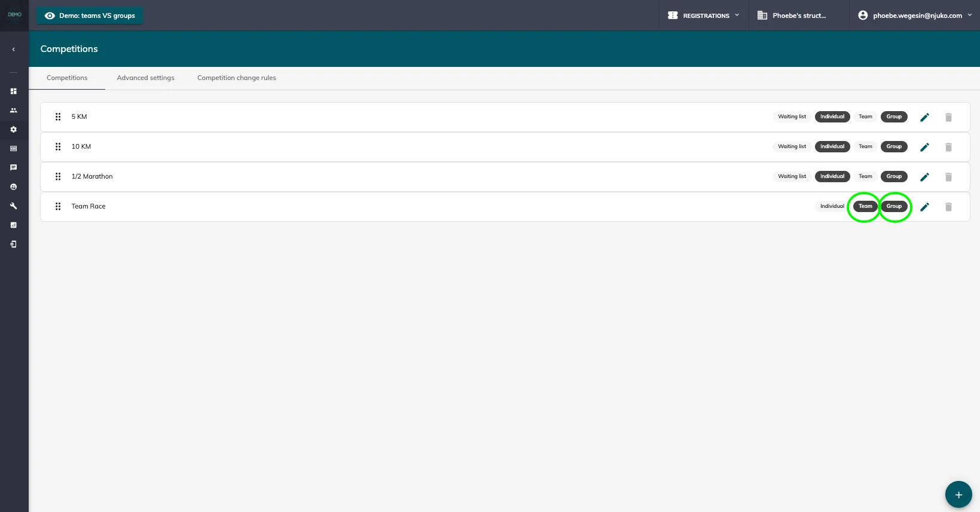Toggle Waiting list on 5 KM row

pos(792,117)
